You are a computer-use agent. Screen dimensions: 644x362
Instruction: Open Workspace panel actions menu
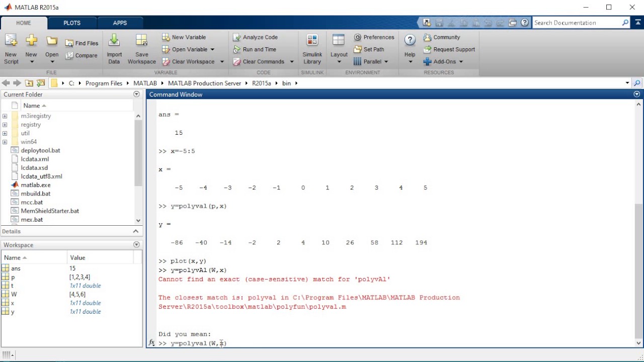click(x=136, y=245)
